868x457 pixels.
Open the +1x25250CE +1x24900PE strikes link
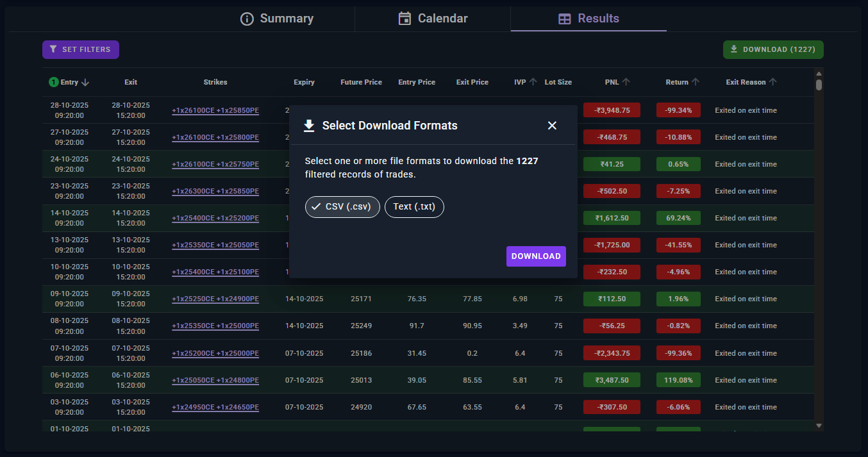coord(215,299)
